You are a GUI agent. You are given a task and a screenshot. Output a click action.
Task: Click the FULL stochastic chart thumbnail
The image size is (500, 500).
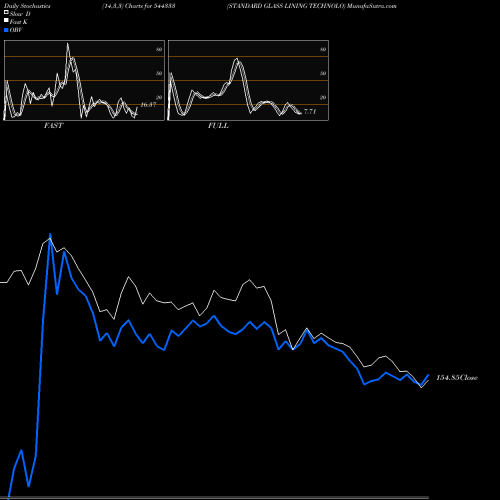[x=248, y=80]
